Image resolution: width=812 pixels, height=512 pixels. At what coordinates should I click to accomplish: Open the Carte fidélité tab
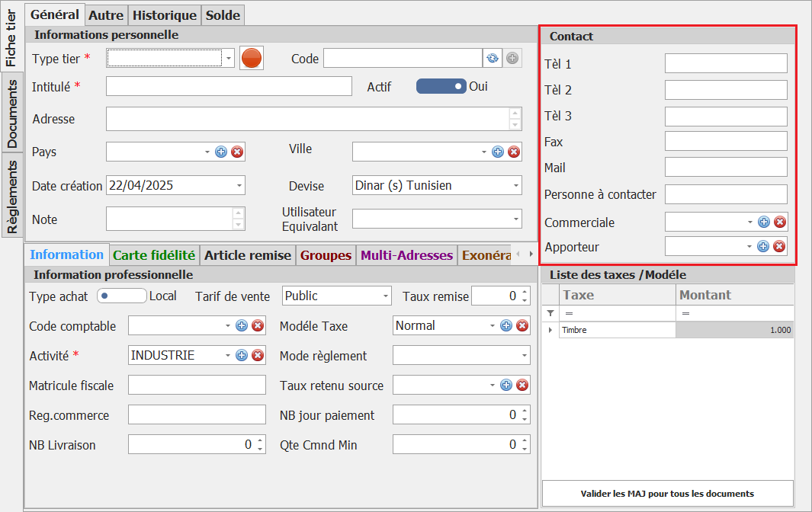click(154, 255)
